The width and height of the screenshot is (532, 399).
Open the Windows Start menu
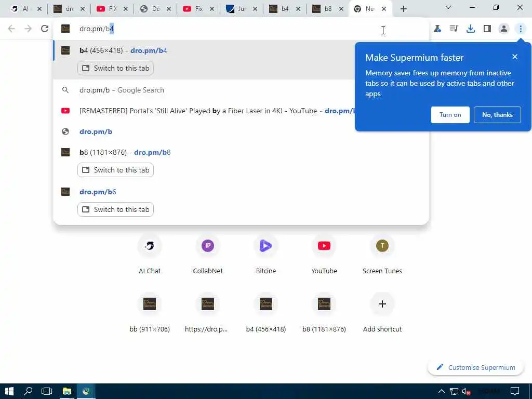click(x=9, y=391)
